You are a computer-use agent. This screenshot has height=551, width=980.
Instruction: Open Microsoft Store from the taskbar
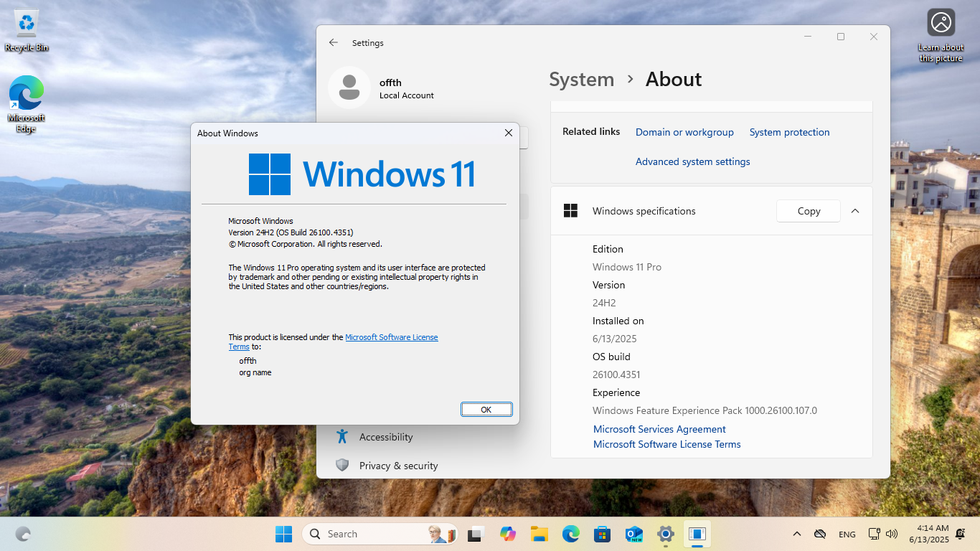tap(603, 534)
